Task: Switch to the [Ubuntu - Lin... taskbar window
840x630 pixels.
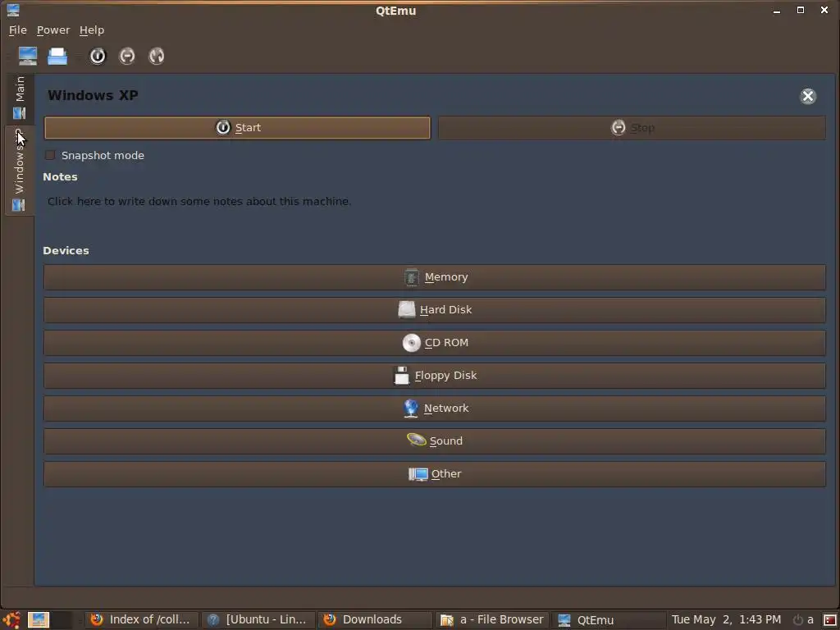Action: (x=258, y=620)
